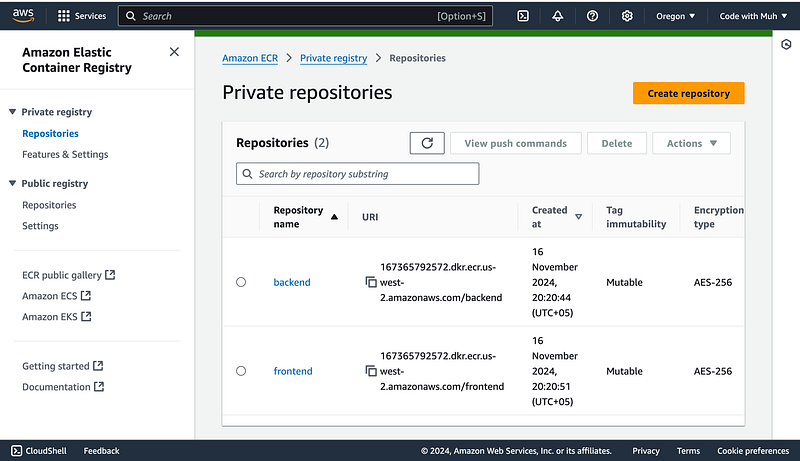Collapse the Public registry section
800x461 pixels.
[x=12, y=183]
